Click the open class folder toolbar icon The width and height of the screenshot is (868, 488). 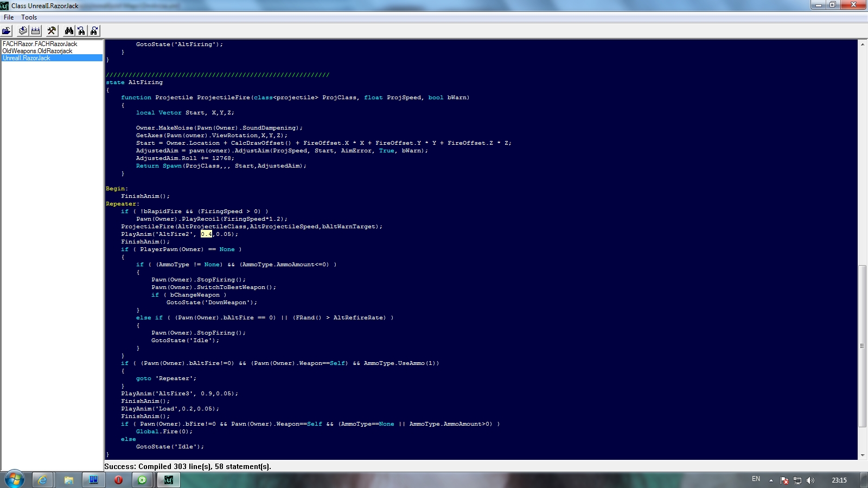click(7, 31)
